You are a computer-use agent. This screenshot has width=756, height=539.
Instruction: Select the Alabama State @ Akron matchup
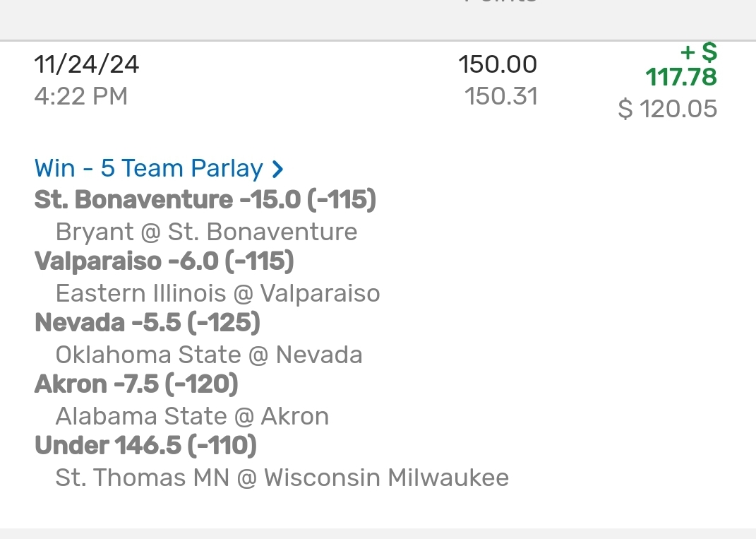point(192,416)
